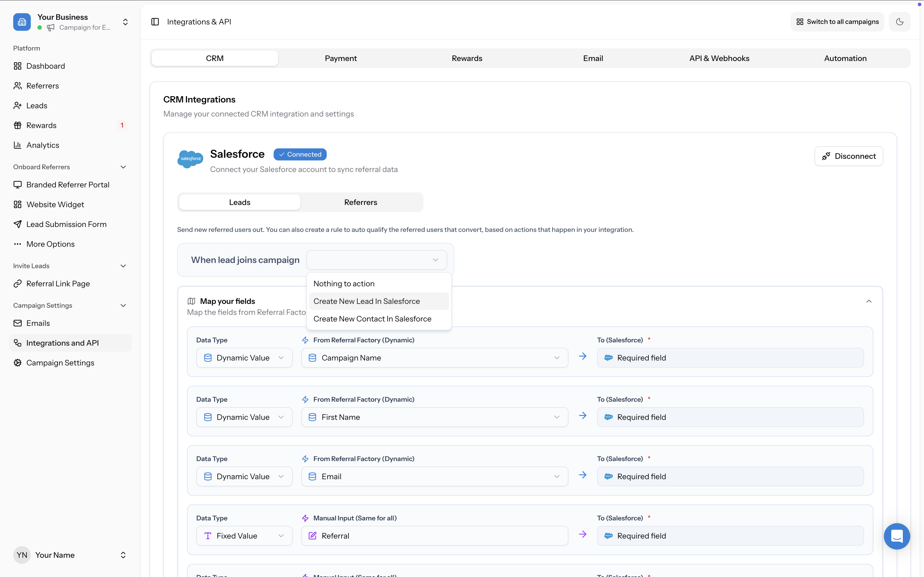The width and height of the screenshot is (924, 577).
Task: Toggle dark mode with the moon icon
Action: [900, 22]
